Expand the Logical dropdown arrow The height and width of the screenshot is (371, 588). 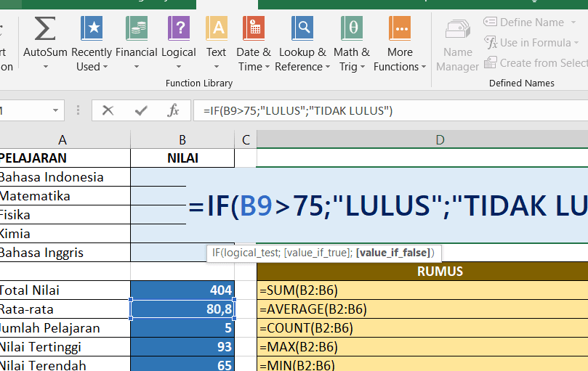click(x=179, y=67)
